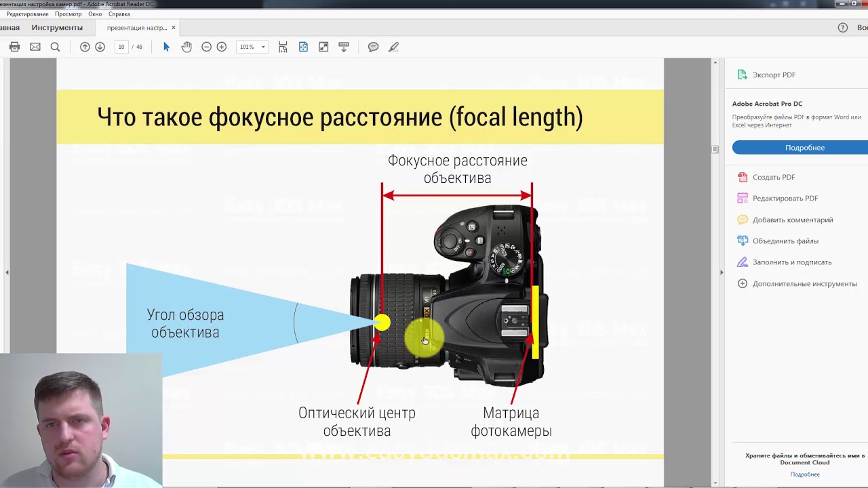Image resolution: width=868 pixels, height=488 pixels.
Task: Open Редактировать PDF tool
Action: 777,198
